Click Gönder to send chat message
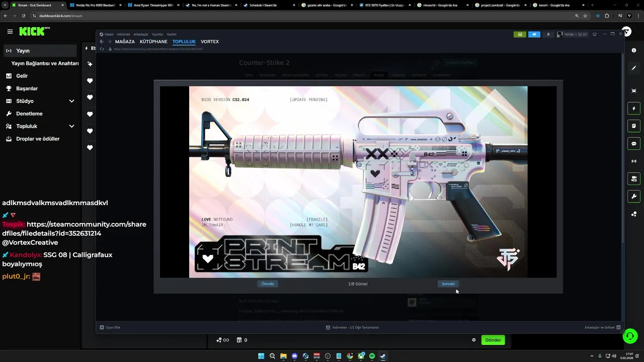This screenshot has height=362, width=644. click(x=493, y=340)
